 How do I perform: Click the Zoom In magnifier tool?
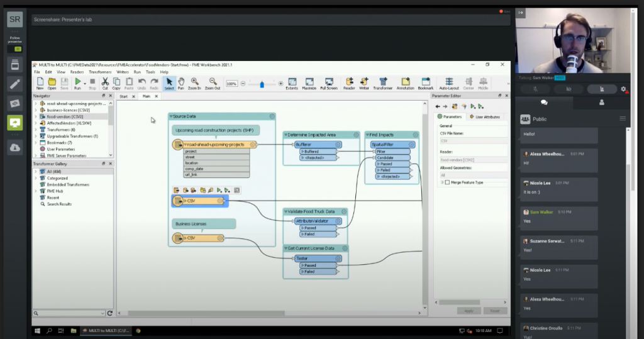pyautogui.click(x=195, y=84)
